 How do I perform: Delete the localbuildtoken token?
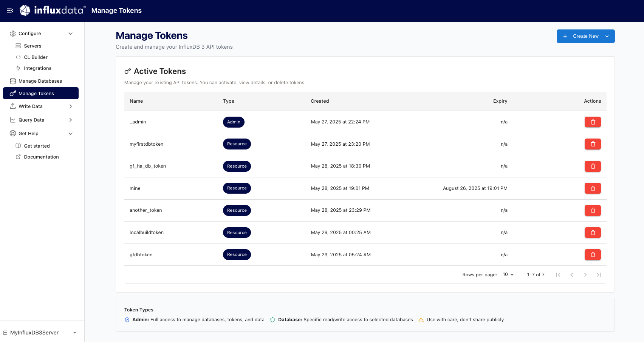click(x=593, y=233)
